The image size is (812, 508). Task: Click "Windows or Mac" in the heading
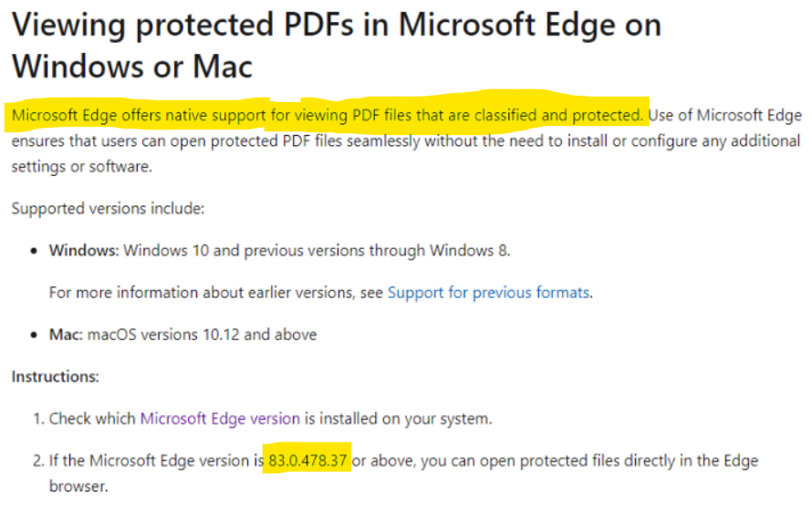(x=132, y=67)
